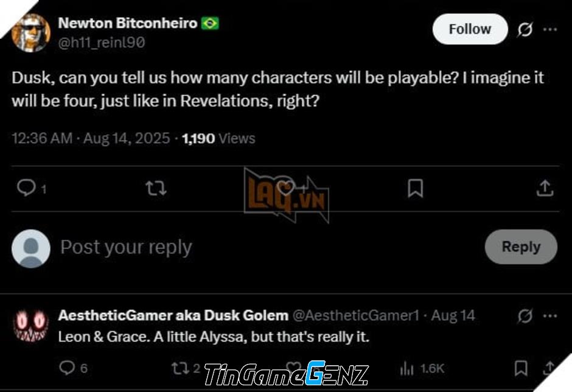Bookmark the main tweet
This screenshot has height=392, width=572.
pyautogui.click(x=415, y=188)
